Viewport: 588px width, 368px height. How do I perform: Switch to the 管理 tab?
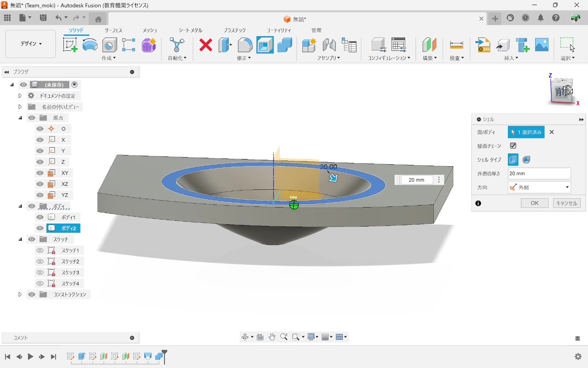317,30
